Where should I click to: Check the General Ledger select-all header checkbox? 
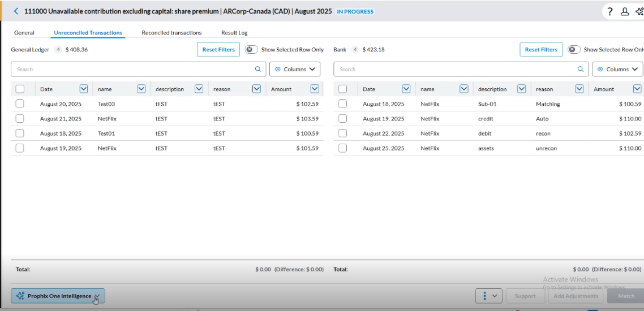(x=20, y=89)
